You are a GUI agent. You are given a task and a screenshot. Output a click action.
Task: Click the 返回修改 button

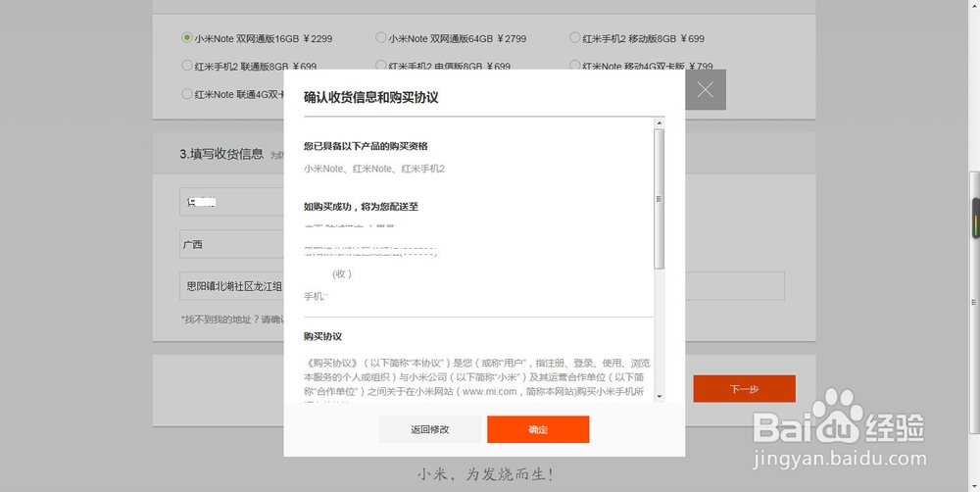pyautogui.click(x=430, y=429)
